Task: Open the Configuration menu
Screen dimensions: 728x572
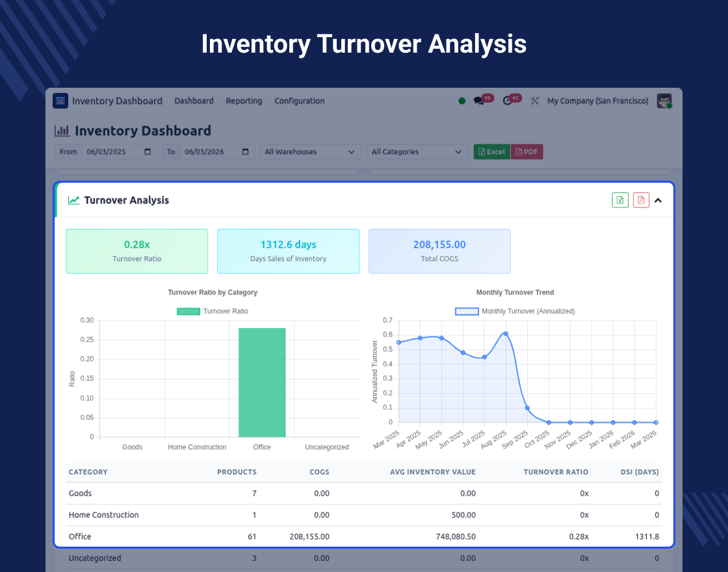Action: point(300,101)
